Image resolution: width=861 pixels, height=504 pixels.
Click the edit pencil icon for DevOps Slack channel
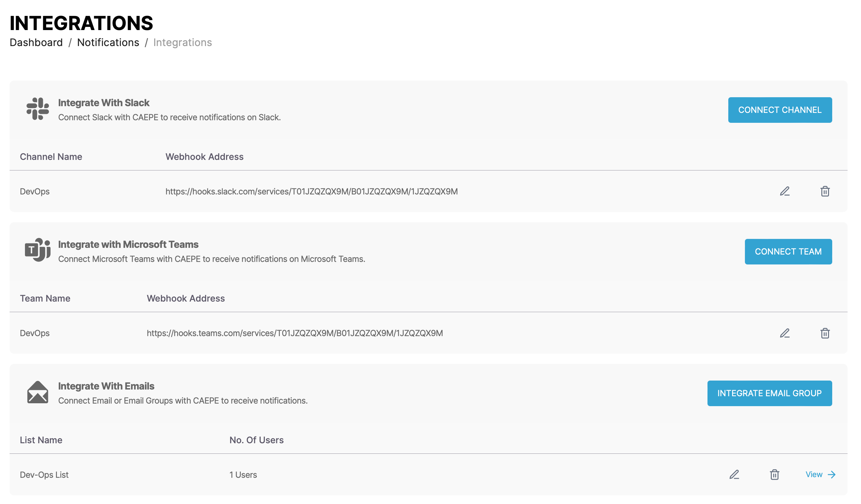click(x=784, y=191)
